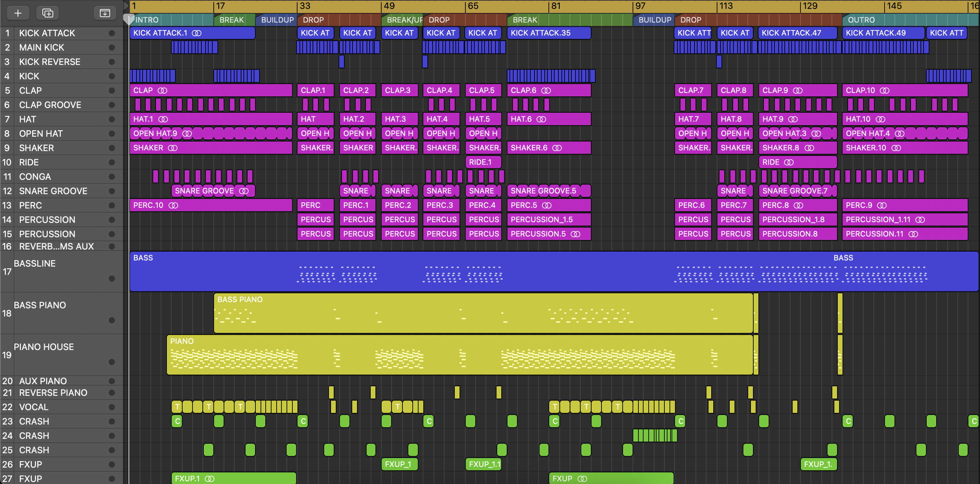Screen dimensions: 980x484
Task: Click the loop icon on SHAKER.10 region
Action: coord(896,148)
